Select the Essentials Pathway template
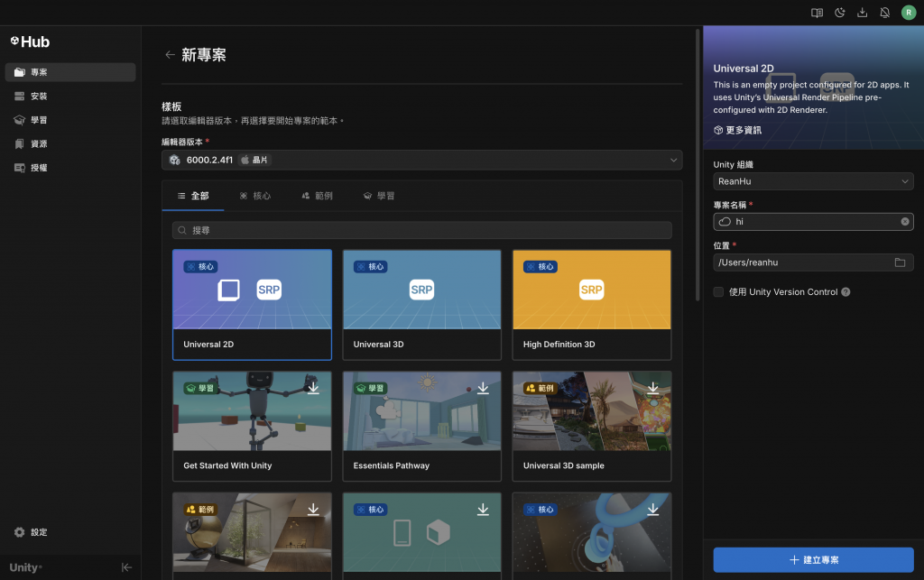Screen dimensions: 924x580 tap(422, 426)
